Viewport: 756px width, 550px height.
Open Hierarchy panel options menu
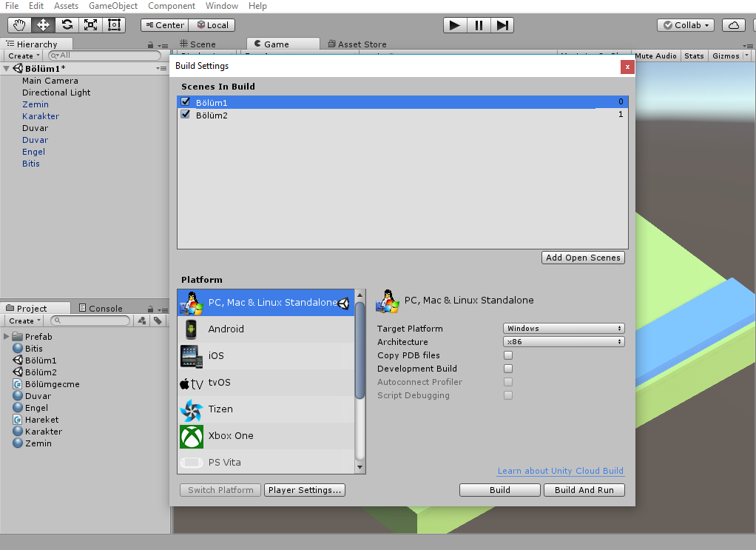point(164,46)
